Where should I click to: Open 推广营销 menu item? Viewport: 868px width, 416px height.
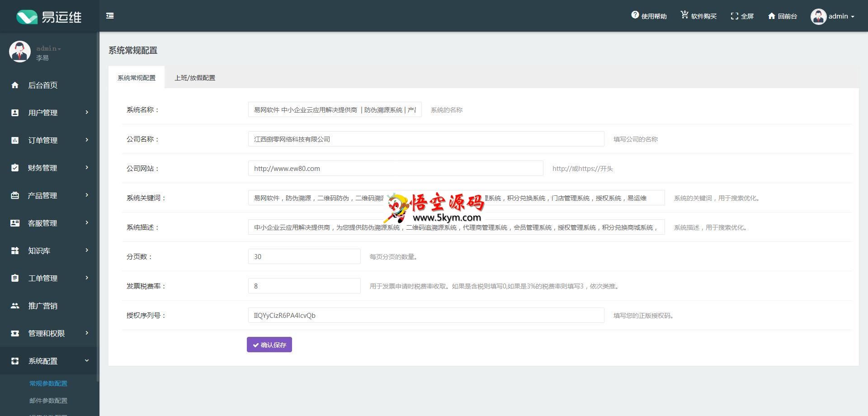pos(49,306)
